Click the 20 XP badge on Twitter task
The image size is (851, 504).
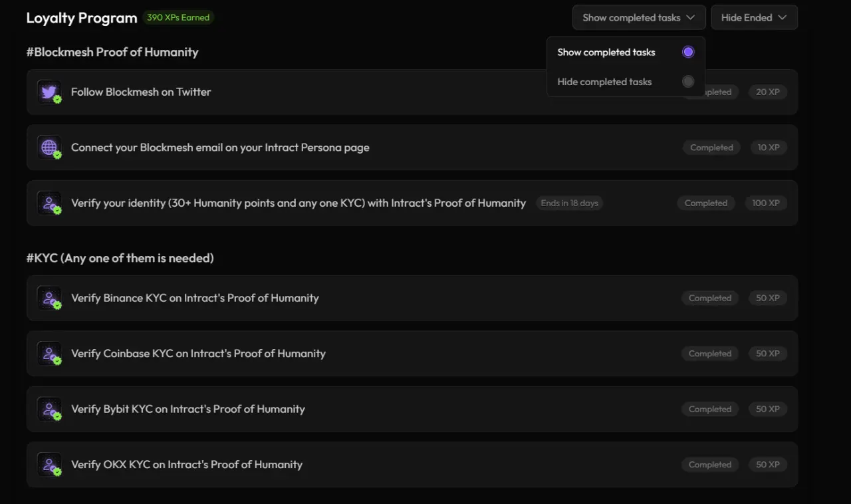pos(768,92)
